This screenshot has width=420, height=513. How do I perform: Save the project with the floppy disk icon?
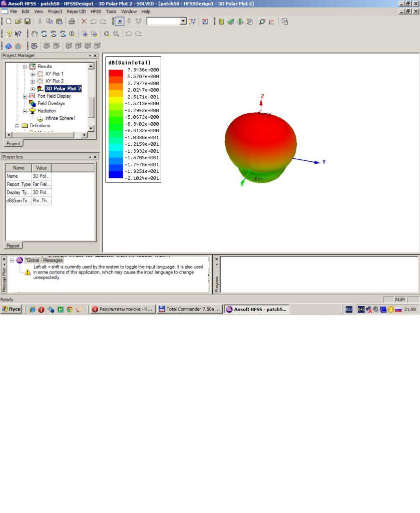[28, 22]
